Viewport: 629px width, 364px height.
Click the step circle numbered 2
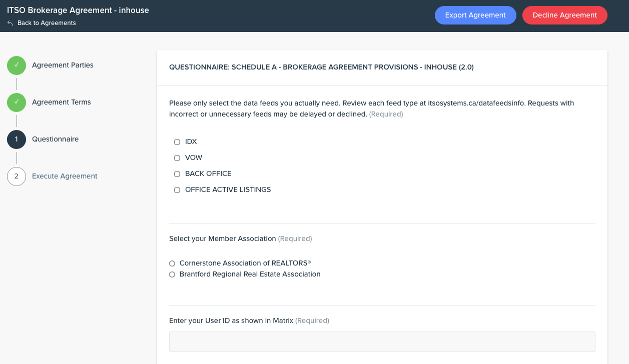pyautogui.click(x=17, y=176)
